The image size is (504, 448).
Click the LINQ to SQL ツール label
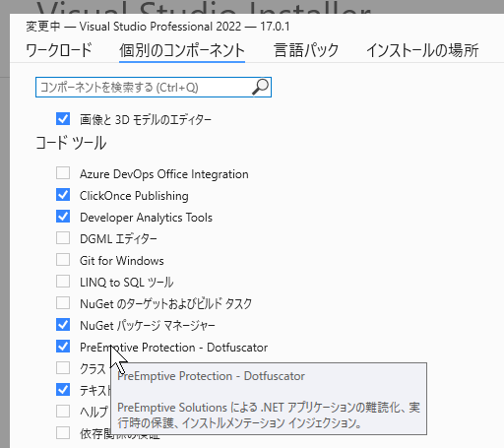point(126,283)
